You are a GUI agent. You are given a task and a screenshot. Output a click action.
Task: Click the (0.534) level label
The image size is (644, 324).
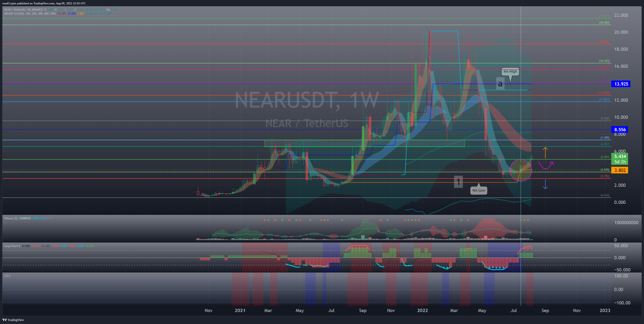point(605,195)
